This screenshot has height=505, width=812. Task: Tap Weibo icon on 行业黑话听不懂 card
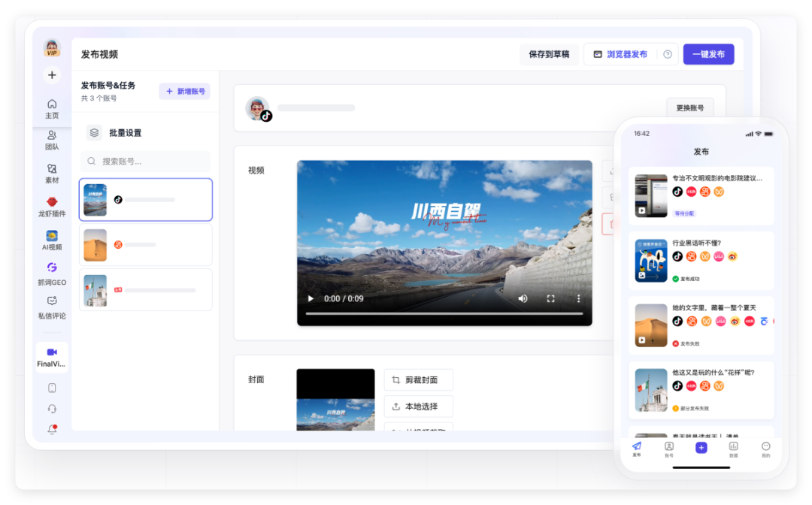coord(732,256)
